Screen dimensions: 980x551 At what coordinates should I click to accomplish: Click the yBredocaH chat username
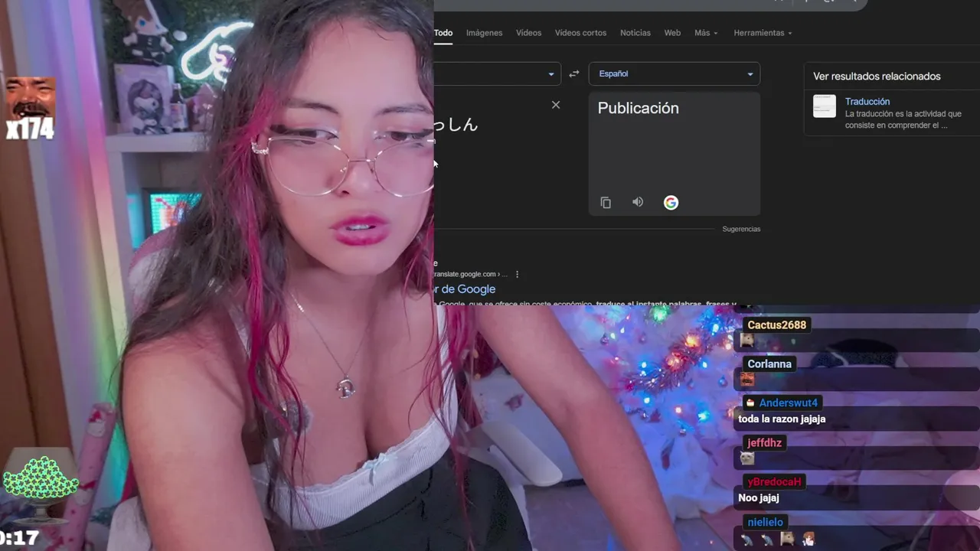point(774,482)
